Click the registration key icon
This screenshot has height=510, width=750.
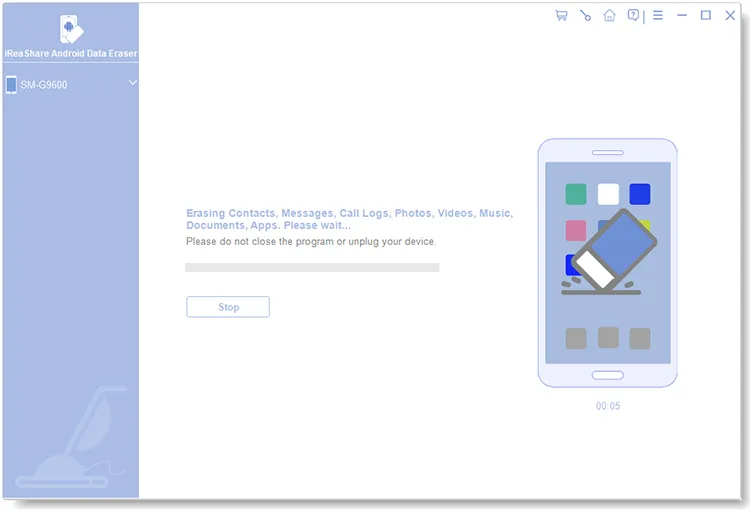(x=585, y=15)
